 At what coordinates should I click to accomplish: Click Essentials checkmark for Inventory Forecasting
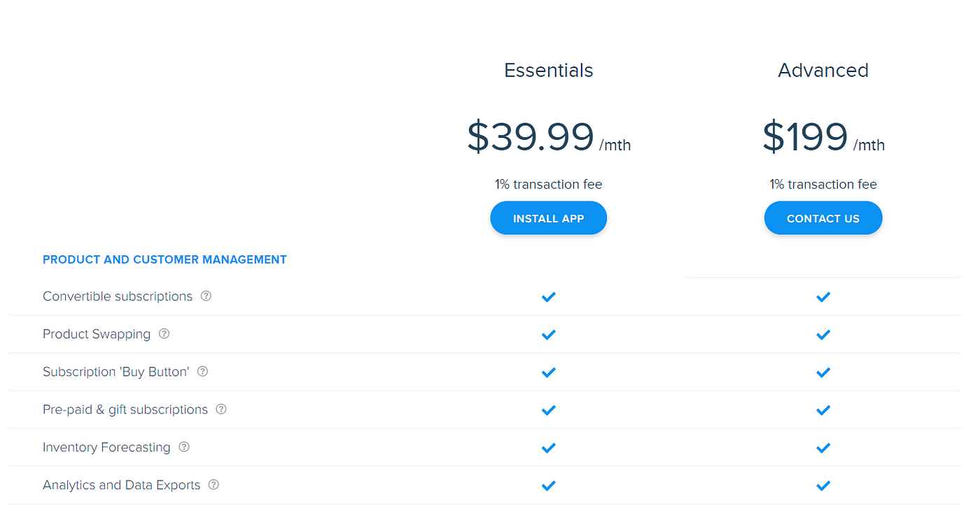(548, 448)
